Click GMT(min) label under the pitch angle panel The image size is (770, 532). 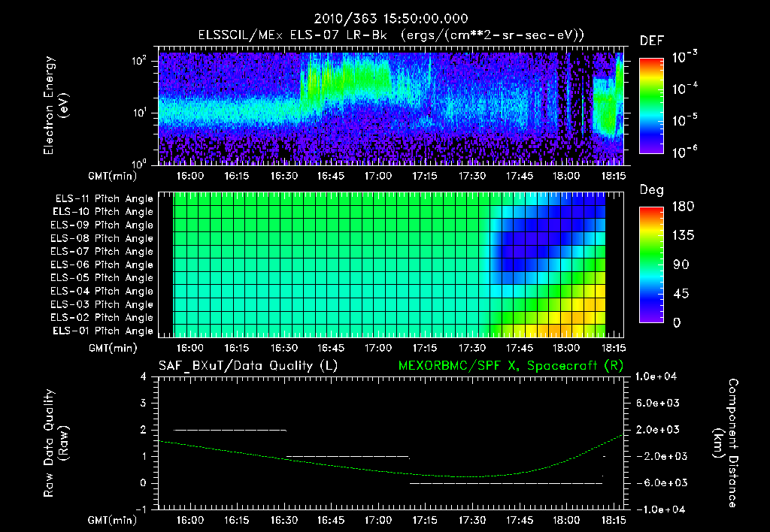click(x=113, y=348)
